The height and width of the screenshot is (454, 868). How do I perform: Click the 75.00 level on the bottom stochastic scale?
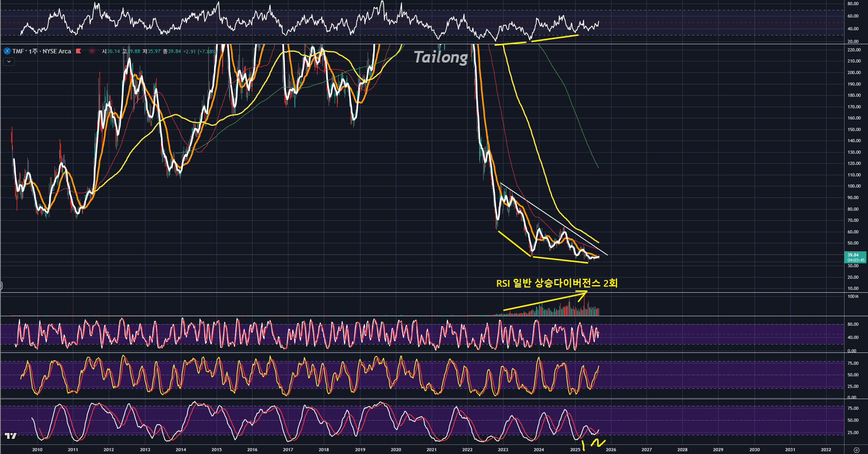click(853, 408)
